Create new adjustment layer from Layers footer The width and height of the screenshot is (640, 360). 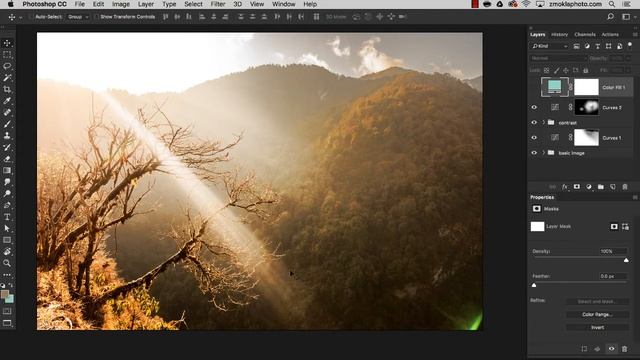pyautogui.click(x=589, y=187)
